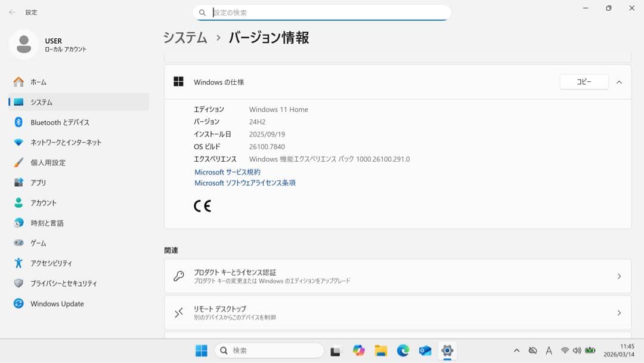644x363 pixels.
Task: Click the back arrow icon in Settings
Action: tap(13, 13)
